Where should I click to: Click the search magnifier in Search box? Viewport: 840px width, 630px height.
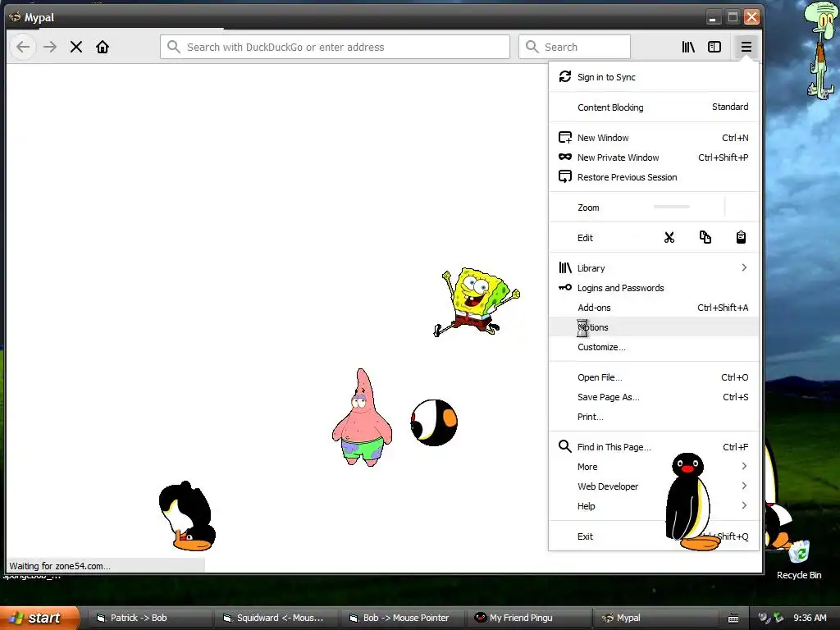click(532, 47)
